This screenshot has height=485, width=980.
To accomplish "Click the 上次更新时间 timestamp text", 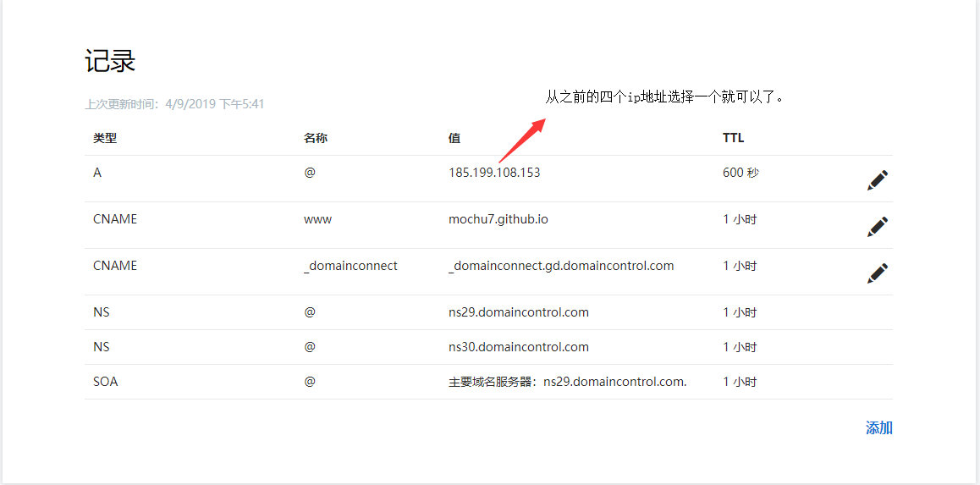I will pos(174,104).
